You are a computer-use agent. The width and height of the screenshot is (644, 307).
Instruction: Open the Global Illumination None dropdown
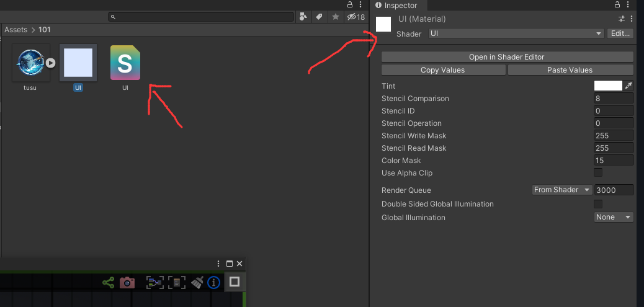(x=614, y=217)
